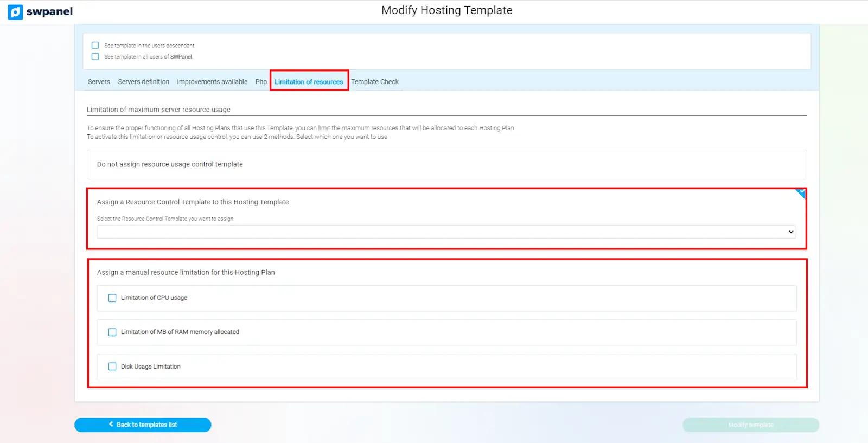
Task: Click the Limitation of resources tab
Action: 309,82
